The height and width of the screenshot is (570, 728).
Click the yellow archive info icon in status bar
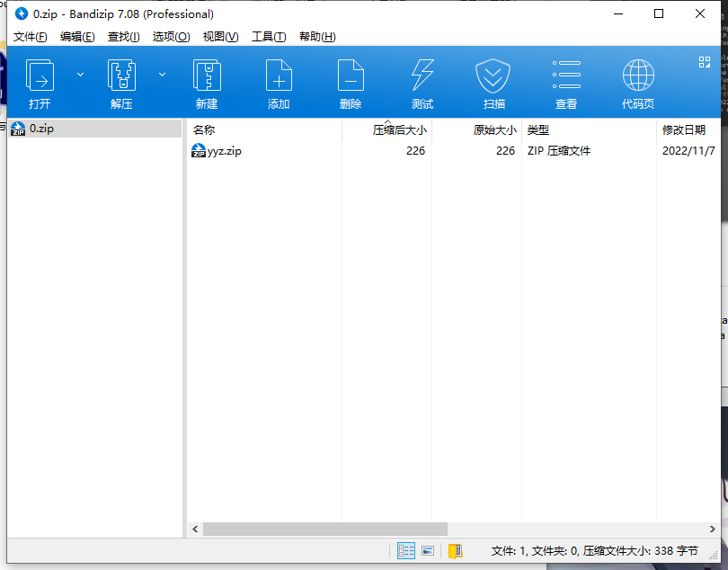tap(456, 551)
